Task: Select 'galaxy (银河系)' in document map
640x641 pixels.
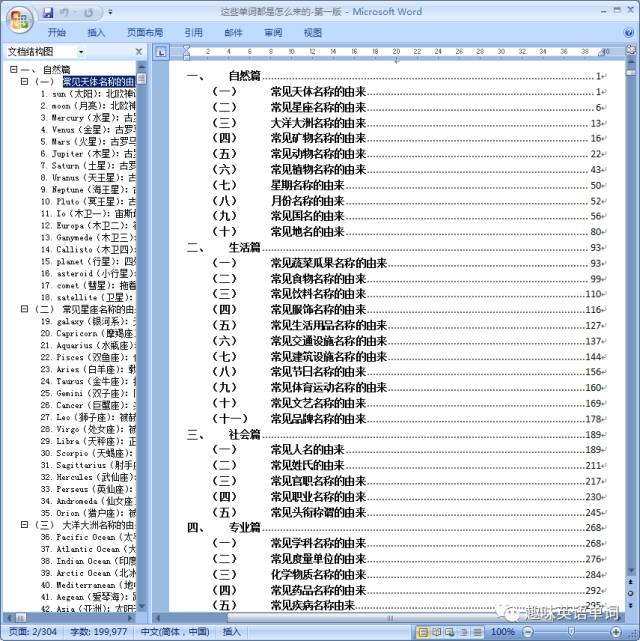Action: point(88,321)
